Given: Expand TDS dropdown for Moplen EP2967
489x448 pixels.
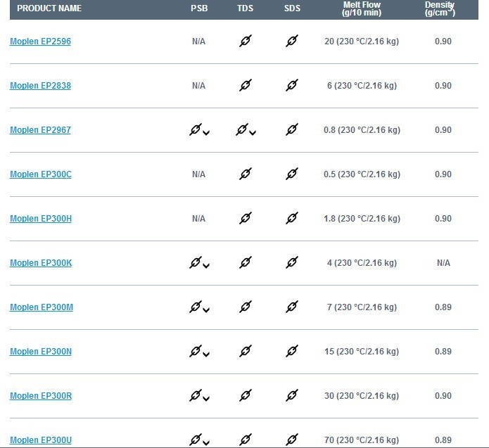Looking at the screenshot, I should pos(253,133).
